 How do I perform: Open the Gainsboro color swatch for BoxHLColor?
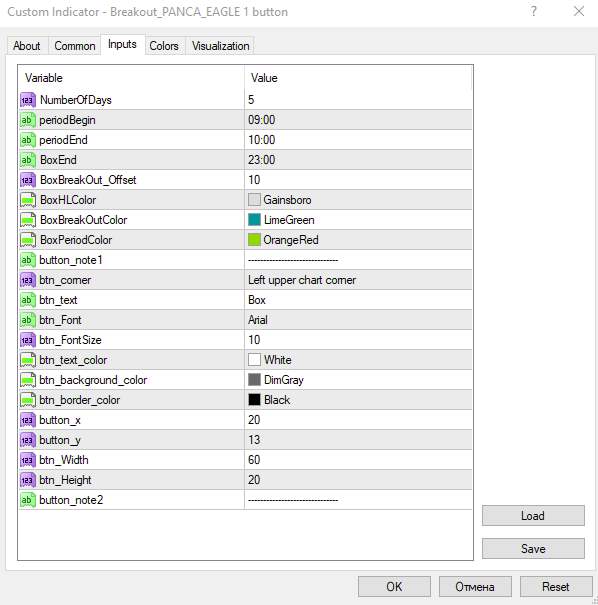[x=254, y=200]
